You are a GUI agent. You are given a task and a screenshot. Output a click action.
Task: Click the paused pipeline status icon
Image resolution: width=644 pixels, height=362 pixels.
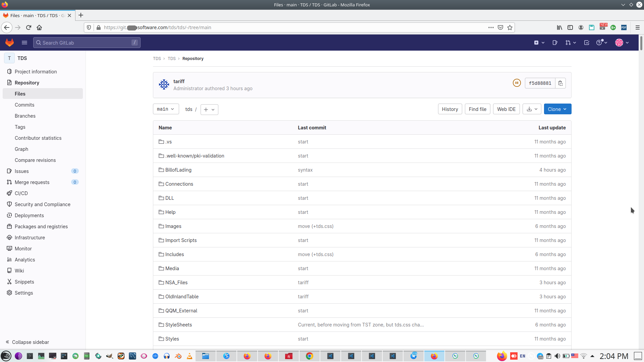517,83
